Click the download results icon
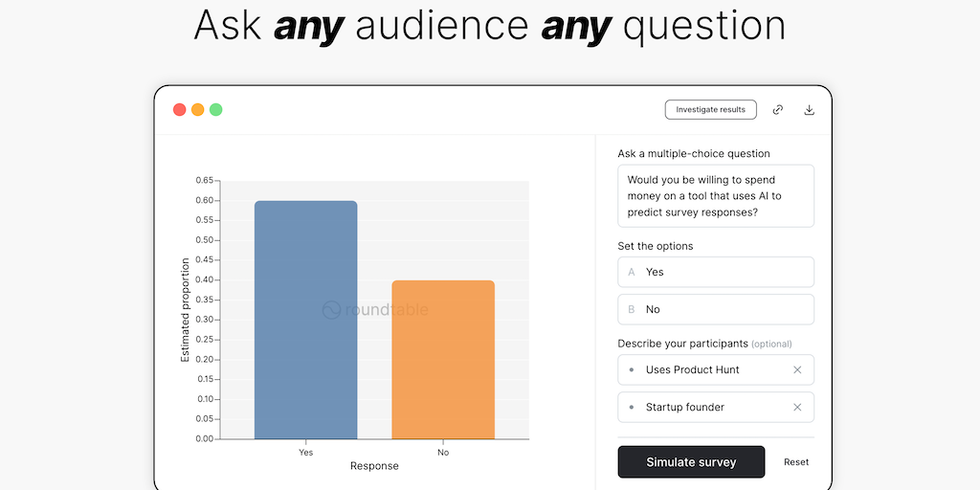 pos(809,110)
